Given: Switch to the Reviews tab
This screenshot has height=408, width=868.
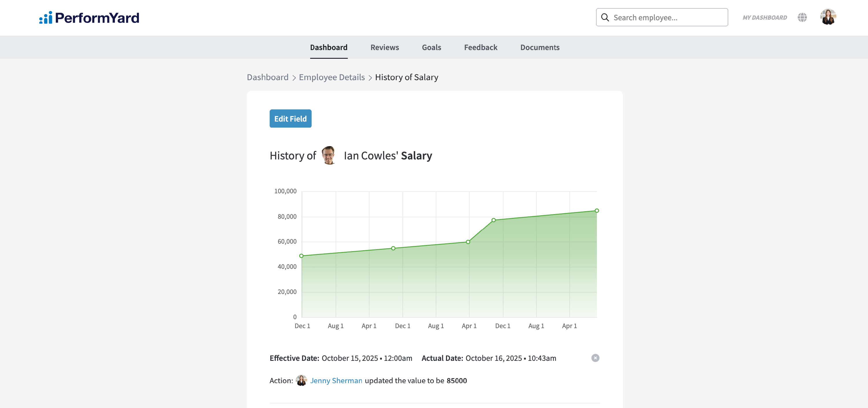Looking at the screenshot, I should [385, 47].
